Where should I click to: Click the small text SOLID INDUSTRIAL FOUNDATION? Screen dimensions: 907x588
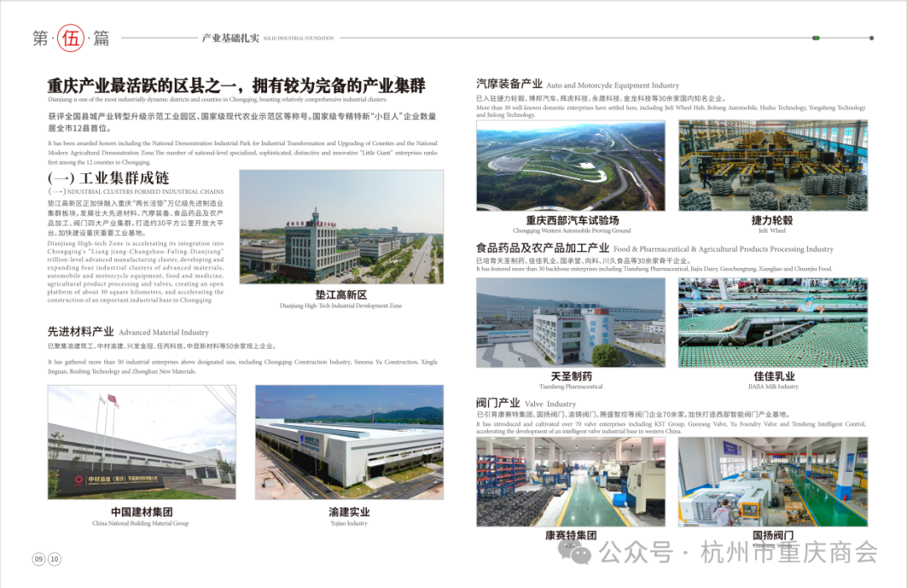pyautogui.click(x=298, y=38)
